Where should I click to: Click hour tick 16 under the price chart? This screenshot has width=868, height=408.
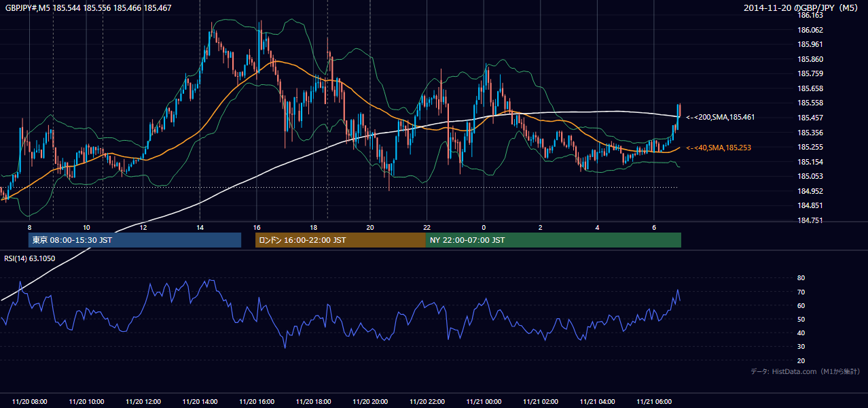(257, 227)
